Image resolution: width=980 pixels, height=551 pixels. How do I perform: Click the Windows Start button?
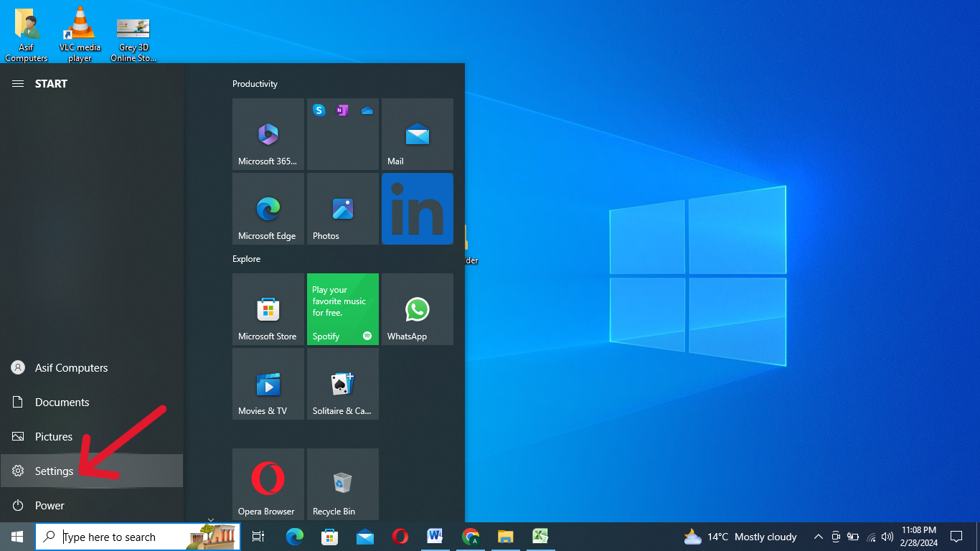17,537
